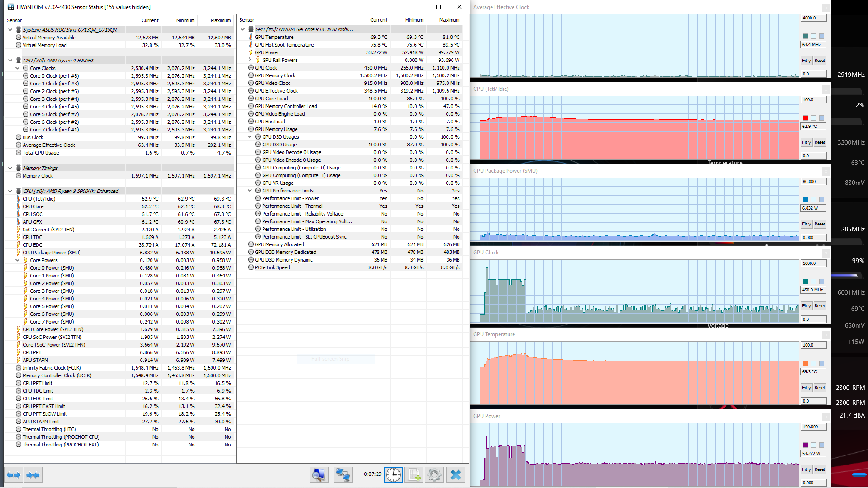Click Reset in GPU Clock graph
Viewport: 868px width, 488px height.
[x=820, y=306]
